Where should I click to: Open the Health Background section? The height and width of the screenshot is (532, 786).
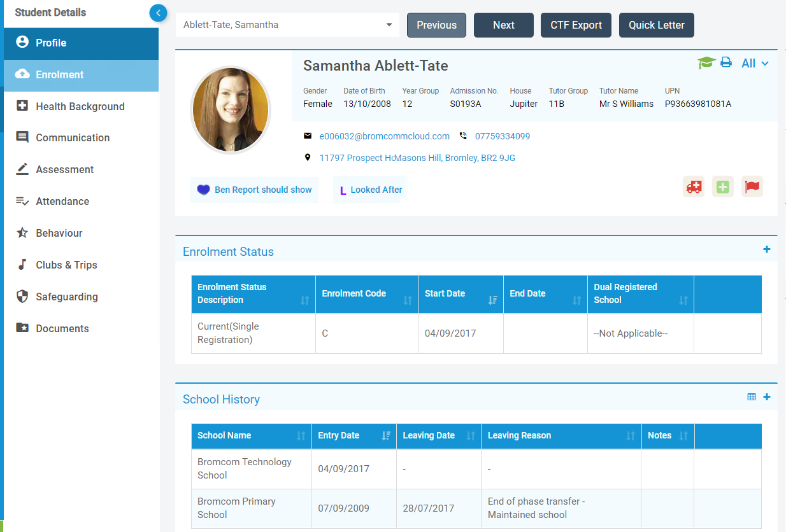(81, 106)
